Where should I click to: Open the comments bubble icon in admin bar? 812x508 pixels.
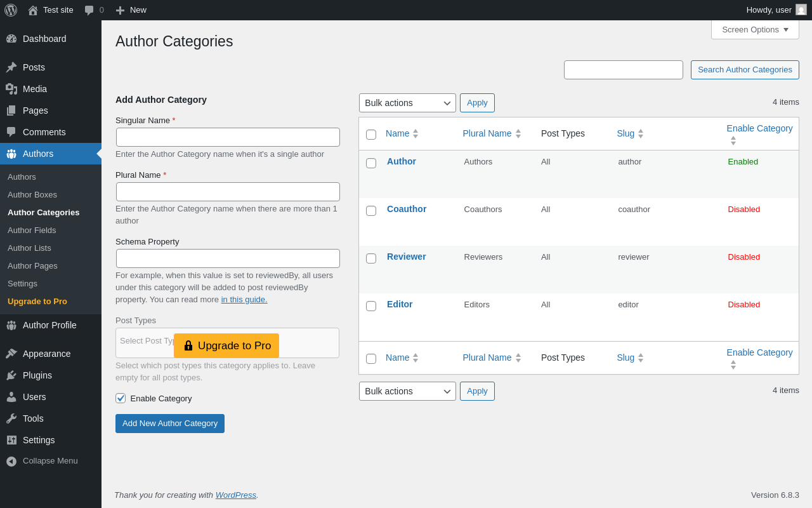[x=89, y=10]
